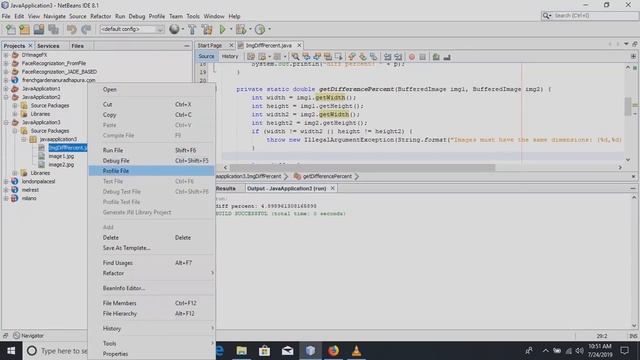Click the Toggle Rectangular Selection icon
This screenshot has height=360, width=640.
[x=339, y=57]
